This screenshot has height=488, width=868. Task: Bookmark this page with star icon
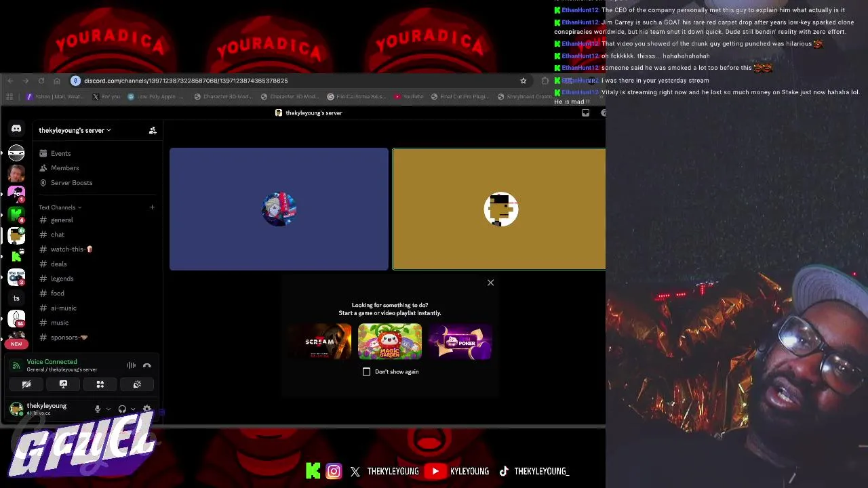pyautogui.click(x=523, y=81)
